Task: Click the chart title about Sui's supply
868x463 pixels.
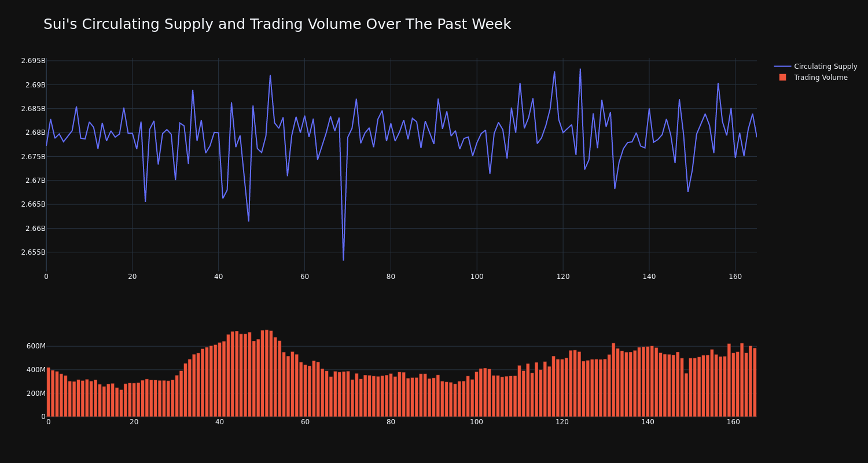Action: pos(277,24)
